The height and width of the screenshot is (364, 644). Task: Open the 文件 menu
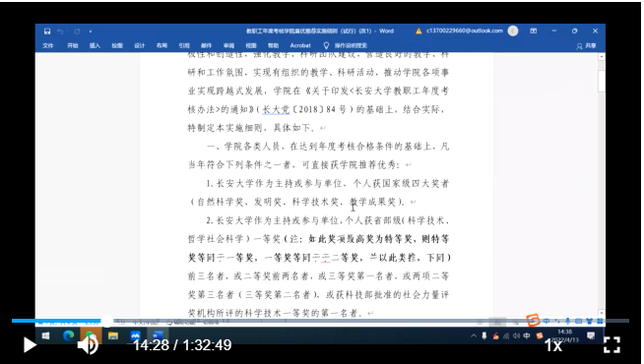pos(48,45)
